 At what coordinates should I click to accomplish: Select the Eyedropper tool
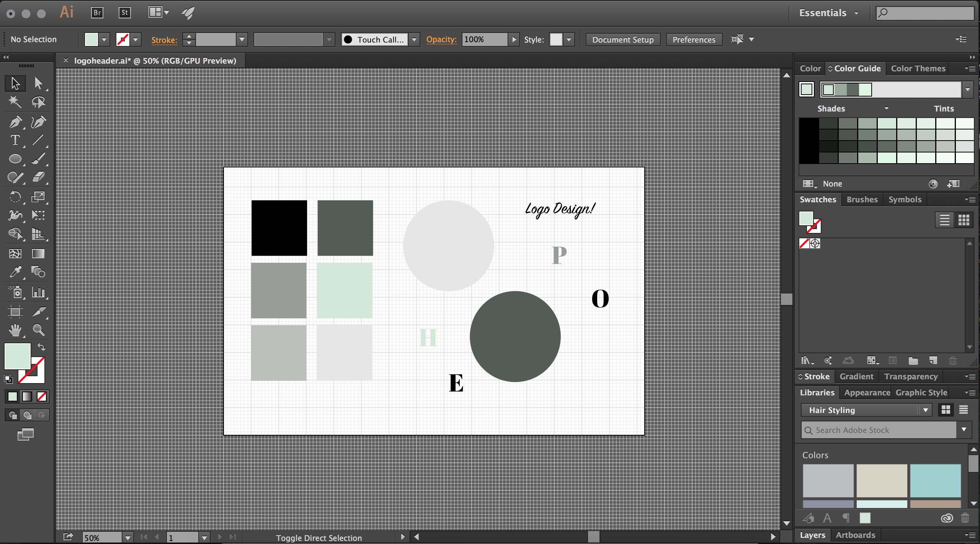pyautogui.click(x=15, y=272)
